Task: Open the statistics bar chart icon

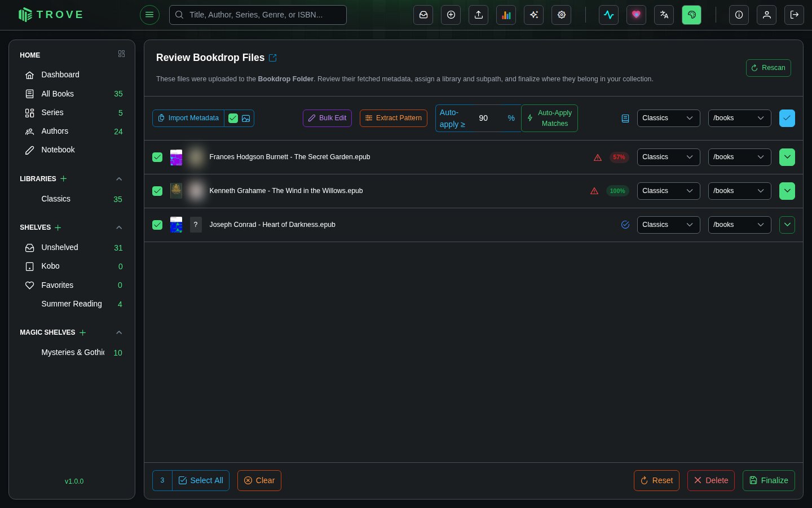Action: 506,15
